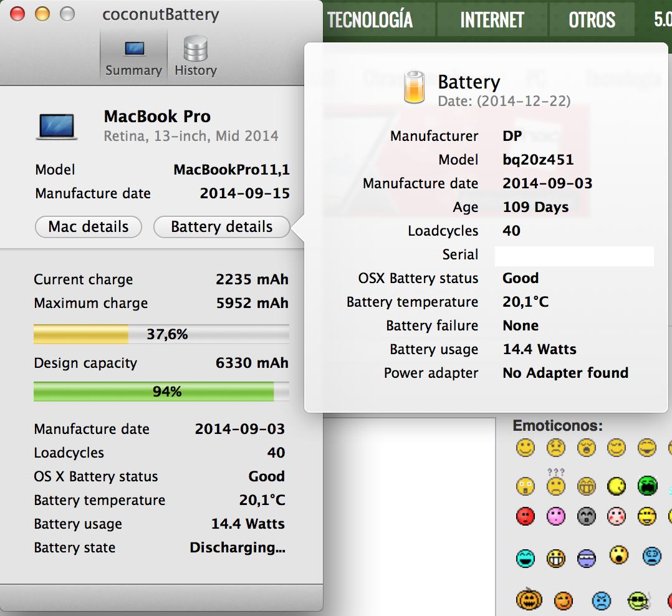Click 'Date: (2014-12-22)' in the popover
Viewport: 672px width, 616px height.
pos(504,101)
